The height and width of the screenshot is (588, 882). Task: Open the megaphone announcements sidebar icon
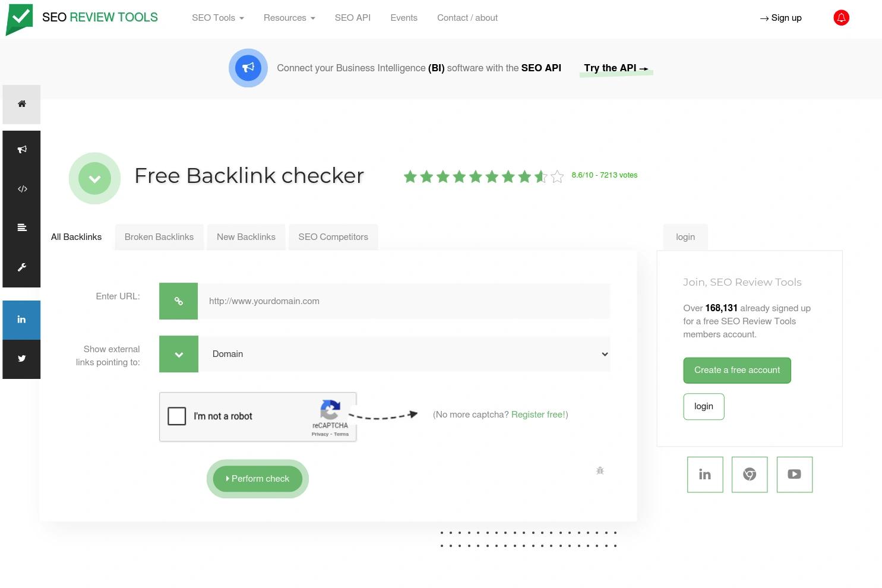coord(21,149)
